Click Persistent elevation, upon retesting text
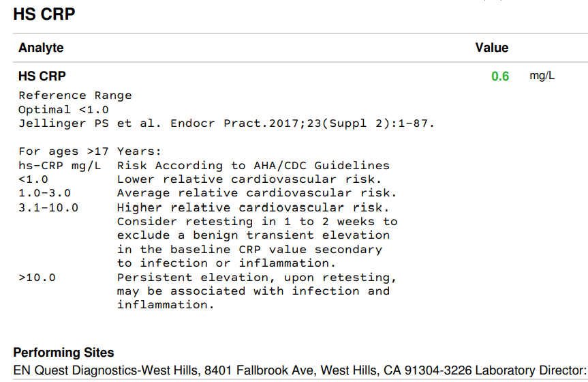This screenshot has height=382, width=588. 257,278
